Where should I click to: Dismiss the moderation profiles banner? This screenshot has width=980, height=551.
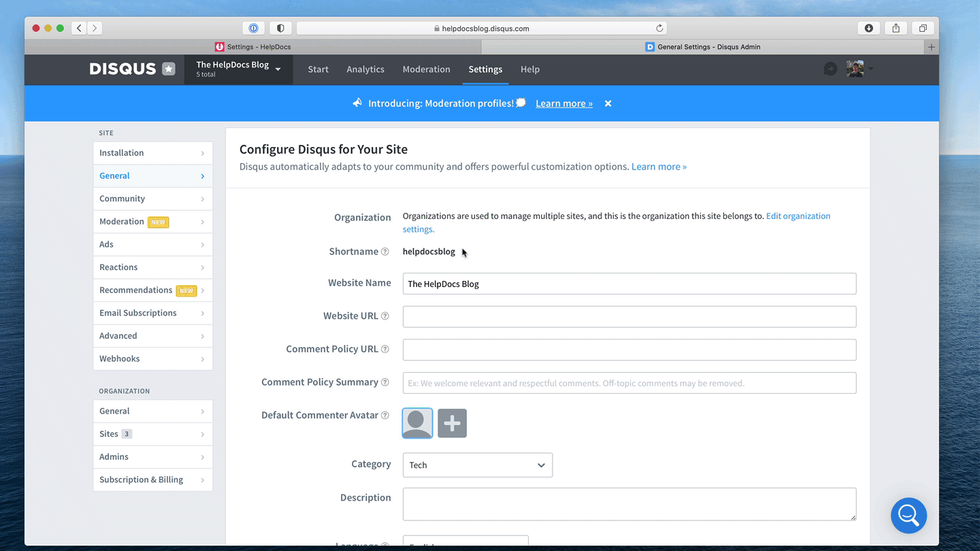pos(608,103)
